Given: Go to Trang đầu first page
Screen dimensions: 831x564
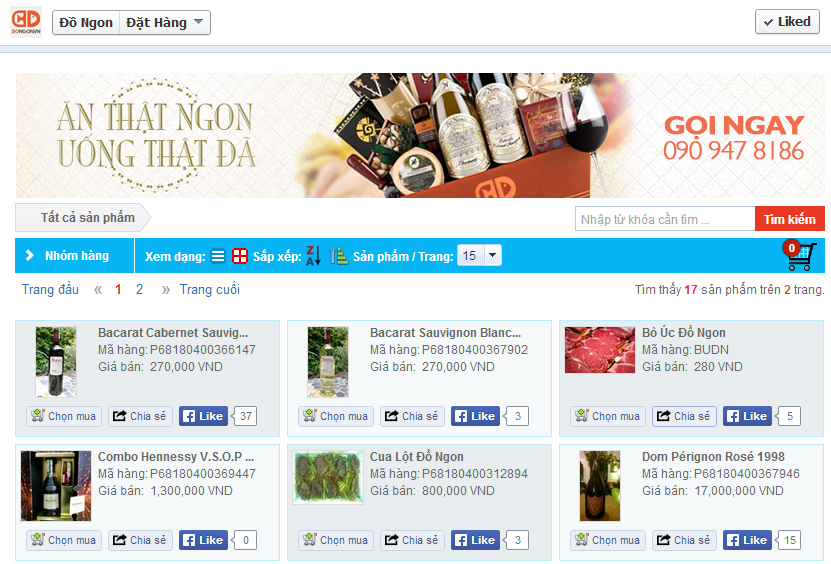Looking at the screenshot, I should (50, 289).
